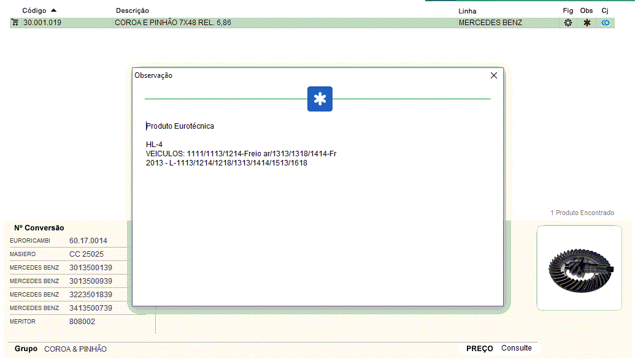Click the Linha column header

coord(467,11)
